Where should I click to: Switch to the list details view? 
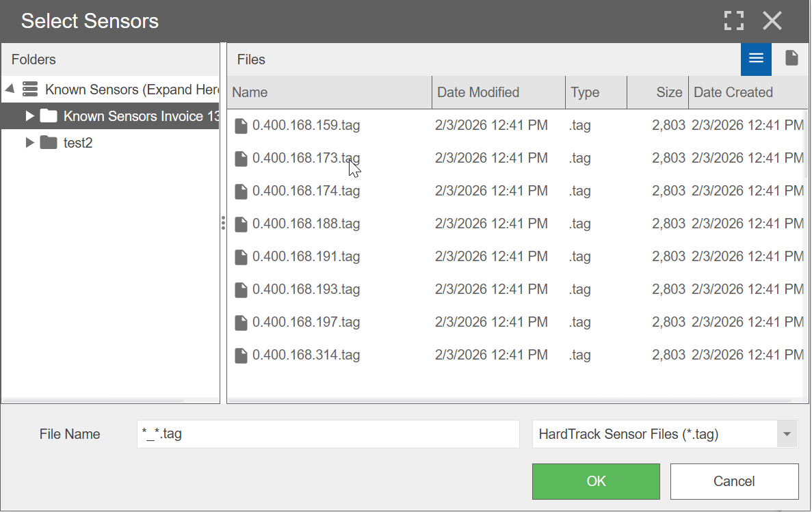coord(755,59)
